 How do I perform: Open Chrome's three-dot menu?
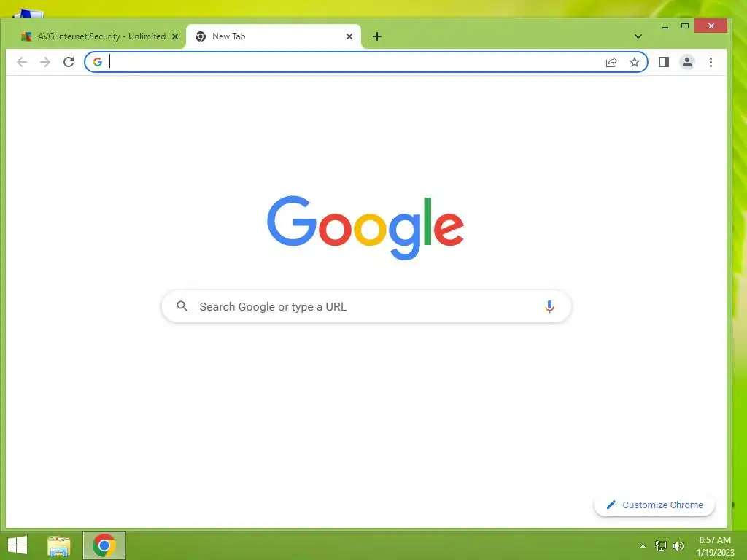(711, 62)
